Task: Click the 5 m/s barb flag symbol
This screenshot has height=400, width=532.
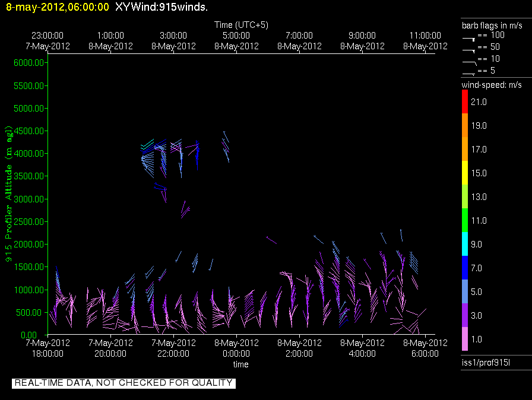Action: (x=468, y=74)
